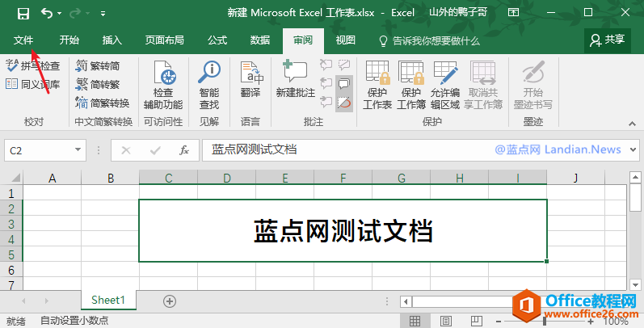
Task: Switch to the 视图 tab
Action: [x=345, y=40]
